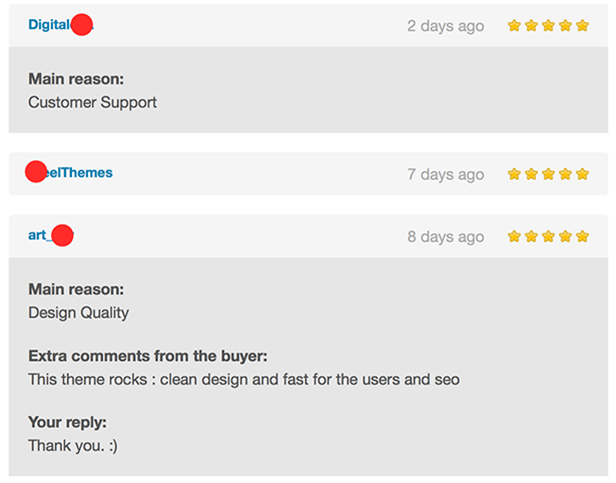
Task: Click the first star in the Digital review
Action: (x=514, y=25)
